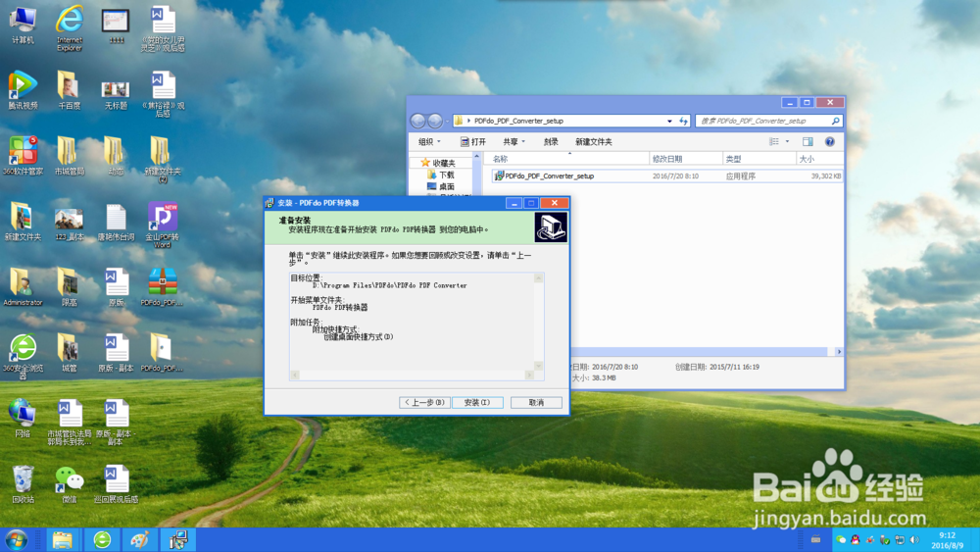This screenshot has height=552, width=980.
Task: Select the 千百度 folder on desktop
Action: [x=70, y=90]
